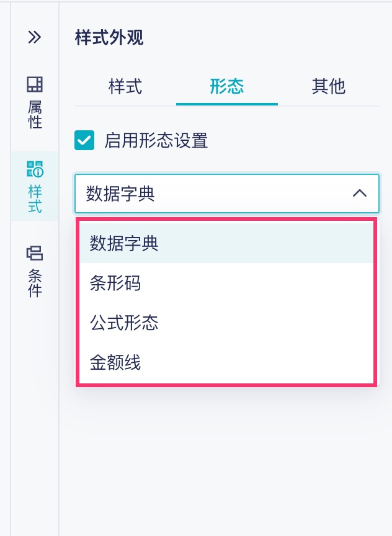Image resolution: width=392 pixels, height=536 pixels.
Task: Click the 启用形态设置 checkbox label text
Action: coord(156,140)
